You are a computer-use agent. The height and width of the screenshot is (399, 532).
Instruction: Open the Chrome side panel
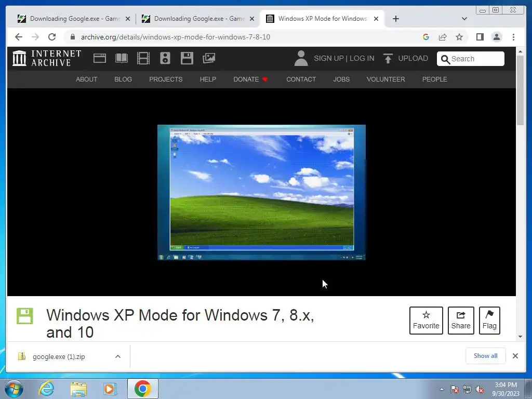(x=480, y=37)
